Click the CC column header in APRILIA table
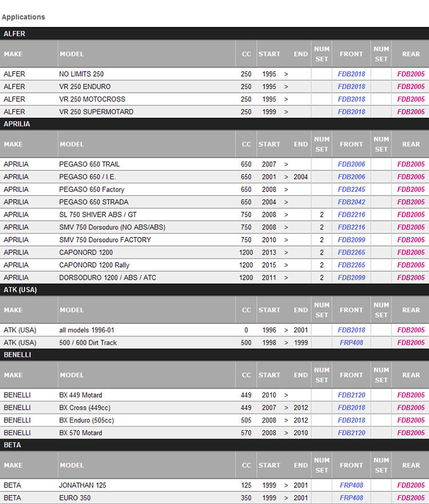 [246, 144]
